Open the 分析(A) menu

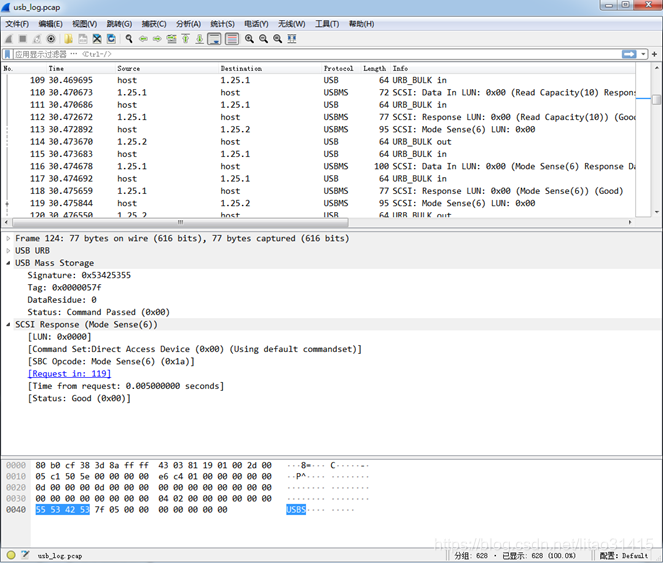coord(189,24)
